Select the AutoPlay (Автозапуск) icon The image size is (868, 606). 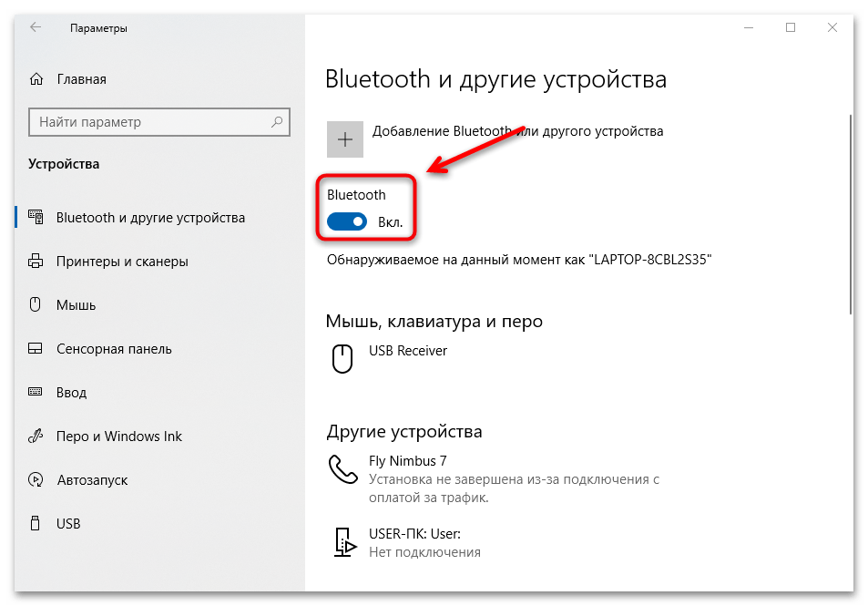coord(36,479)
